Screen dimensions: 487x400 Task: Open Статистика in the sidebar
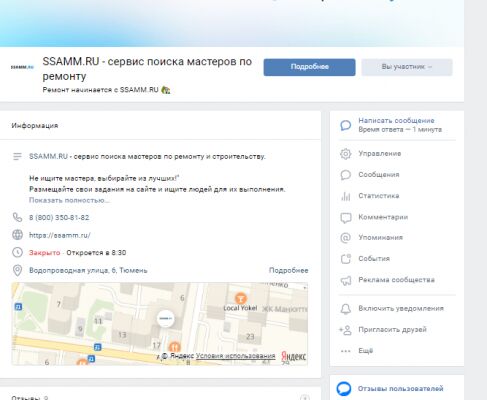tap(379, 196)
